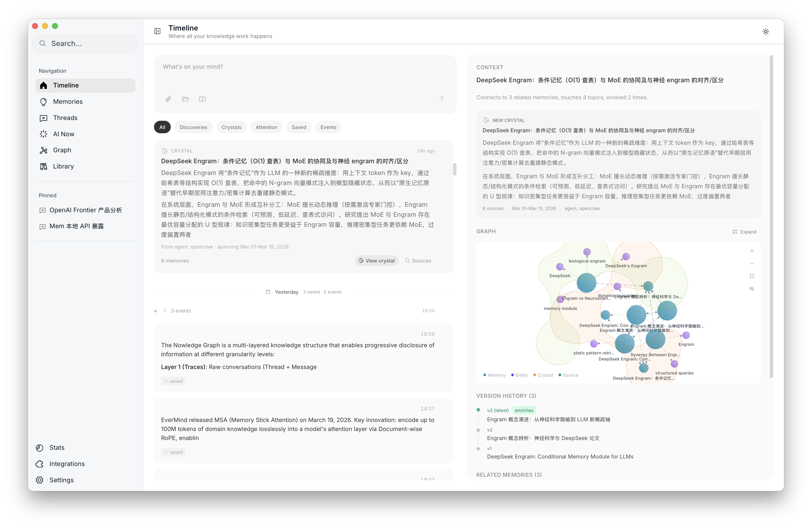Open Sources for the crystal card
The width and height of the screenshot is (812, 528).
coord(418,260)
